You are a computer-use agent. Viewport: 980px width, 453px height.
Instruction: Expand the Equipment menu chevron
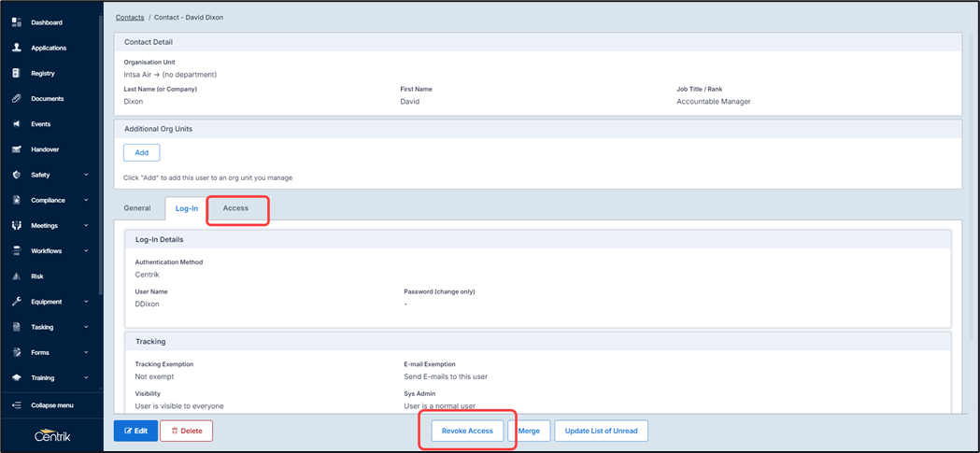pyautogui.click(x=86, y=302)
